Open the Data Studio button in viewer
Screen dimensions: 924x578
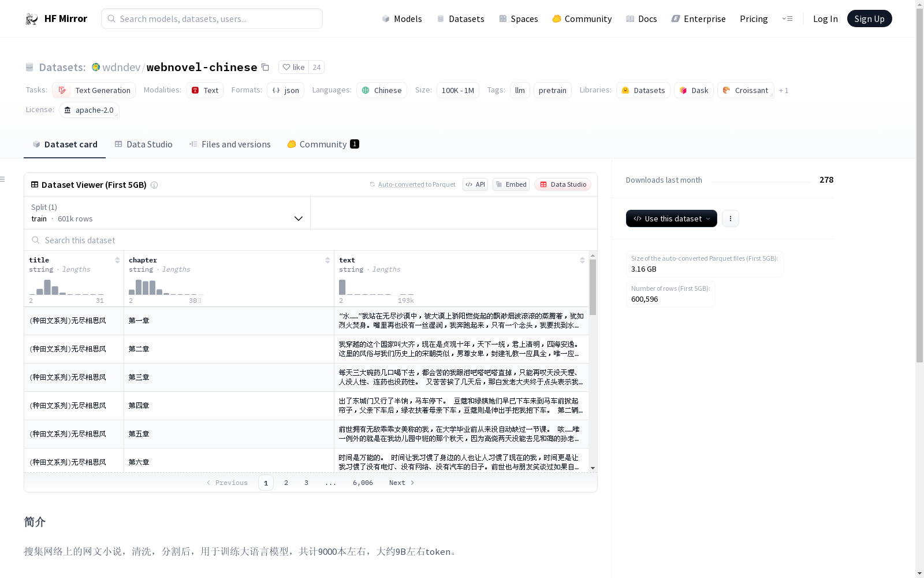coord(562,184)
